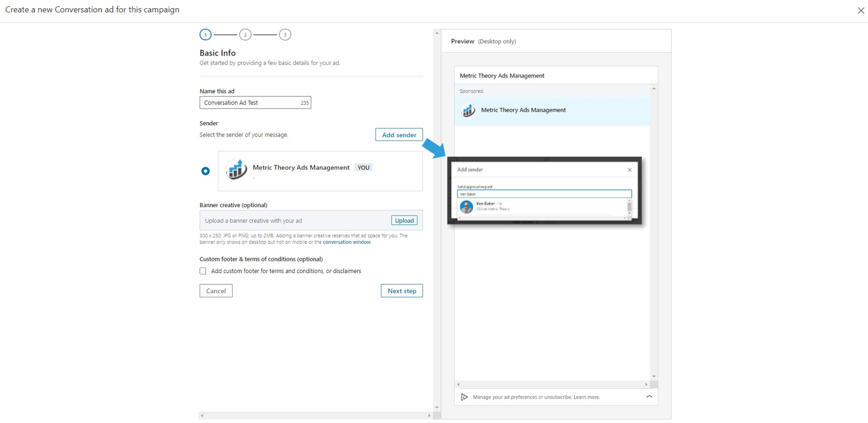This screenshot has width=868, height=423.
Task: Click the Metric Theory logo in the ad preview
Action: (x=468, y=110)
